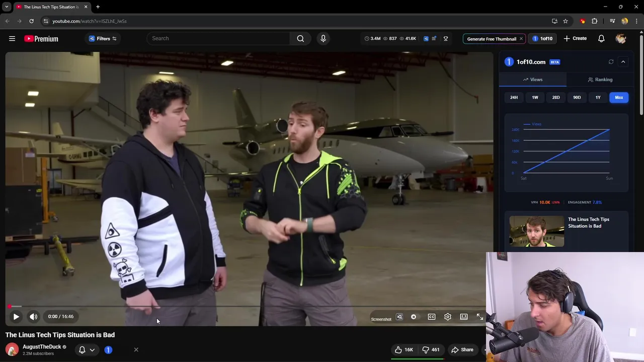Image resolution: width=644 pixels, height=362 pixels.
Task: Play the video
Action: coord(16,317)
